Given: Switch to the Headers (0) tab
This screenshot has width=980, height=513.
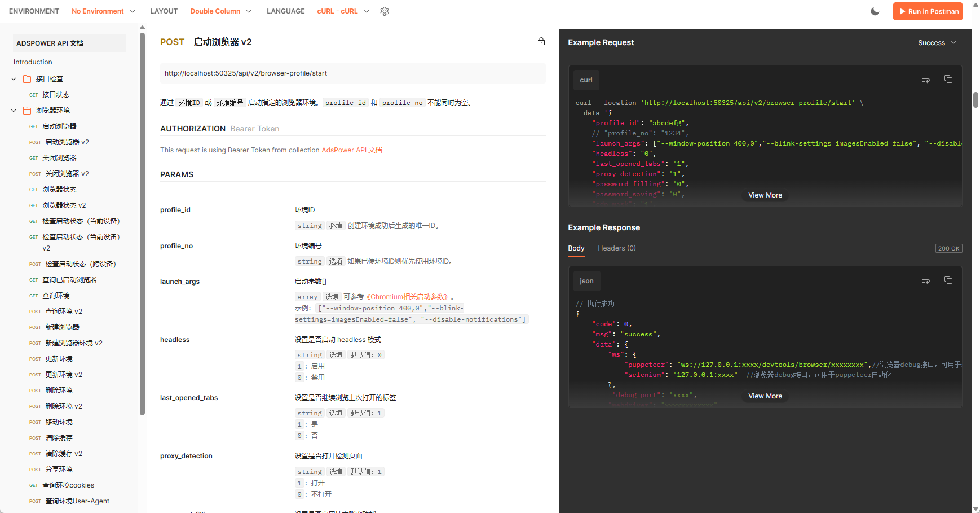Looking at the screenshot, I should (616, 248).
